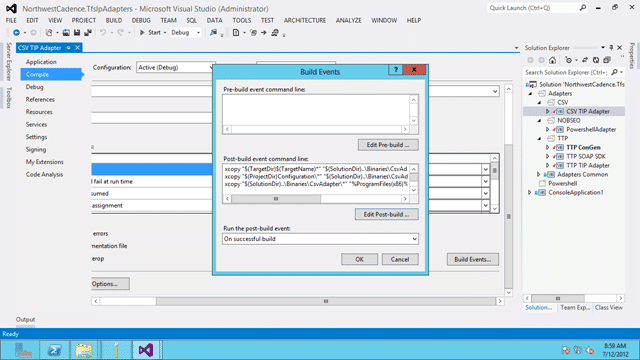
Task: Collapse the Adapters solution folder
Action: click(x=530, y=93)
